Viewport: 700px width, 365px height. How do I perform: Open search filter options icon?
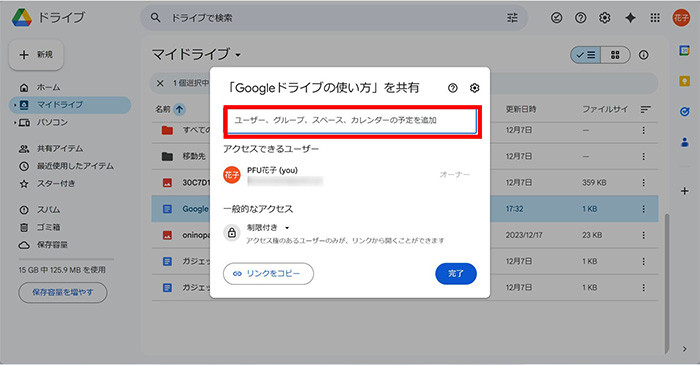512,18
